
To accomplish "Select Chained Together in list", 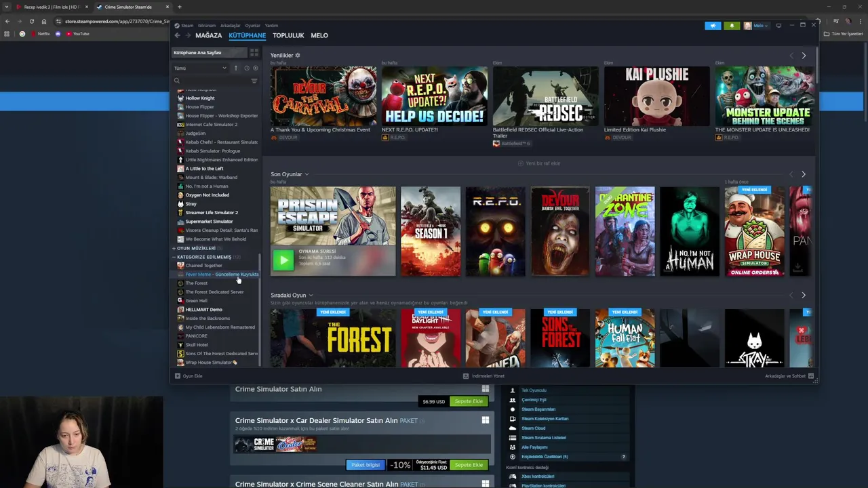I will pos(203,266).
